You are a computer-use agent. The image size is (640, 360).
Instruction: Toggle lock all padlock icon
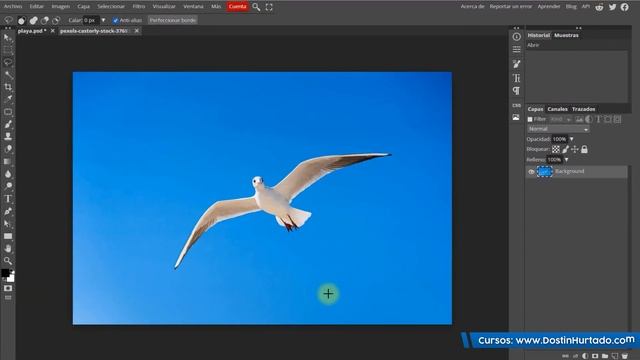[x=584, y=149]
